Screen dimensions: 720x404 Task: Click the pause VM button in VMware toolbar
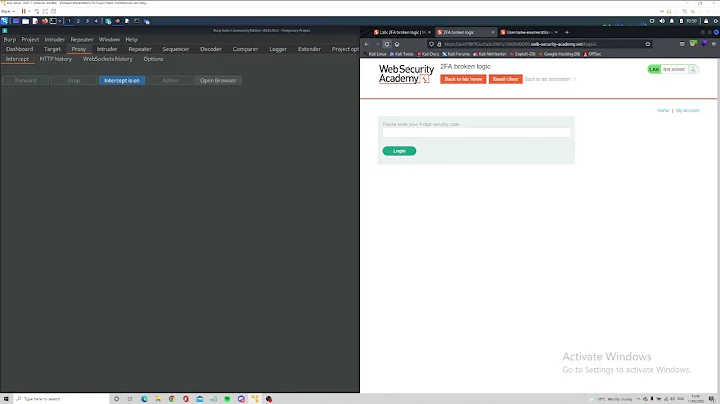pyautogui.click(x=23, y=11)
